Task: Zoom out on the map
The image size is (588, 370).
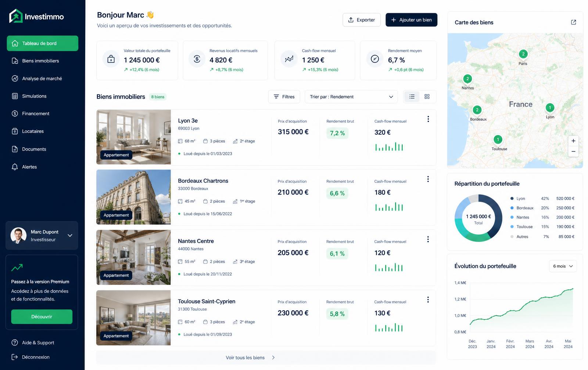Action: (x=573, y=151)
